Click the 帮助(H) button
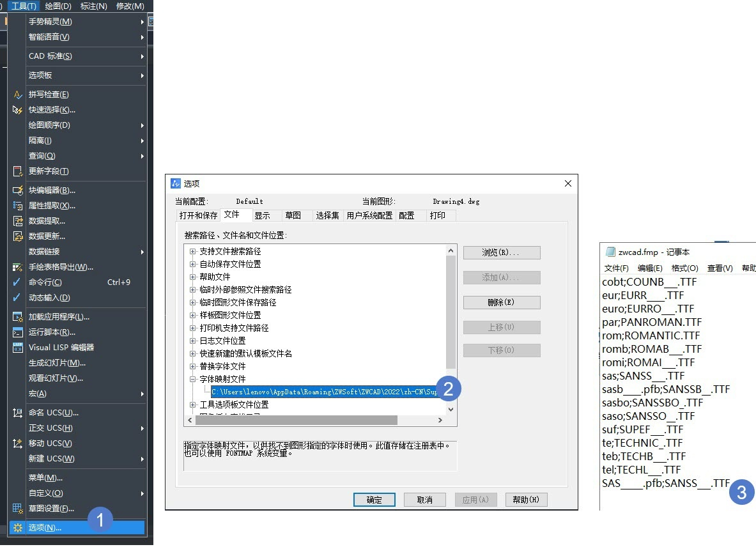Viewport: 756px width, 547px height. click(526, 500)
